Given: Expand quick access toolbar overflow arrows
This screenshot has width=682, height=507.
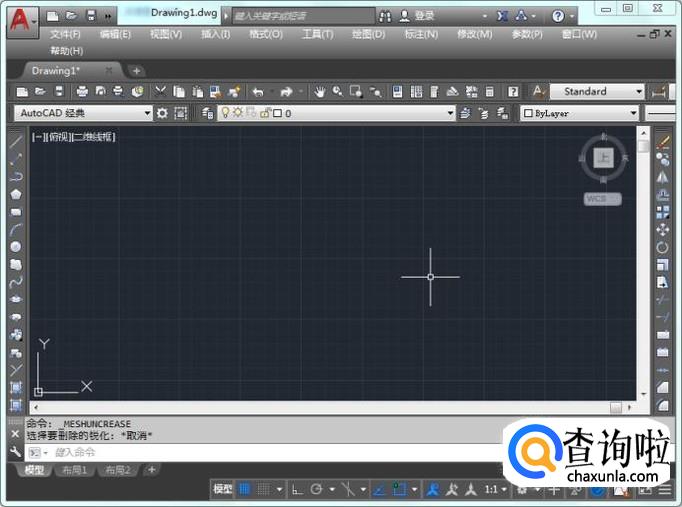Looking at the screenshot, I should [x=108, y=17].
